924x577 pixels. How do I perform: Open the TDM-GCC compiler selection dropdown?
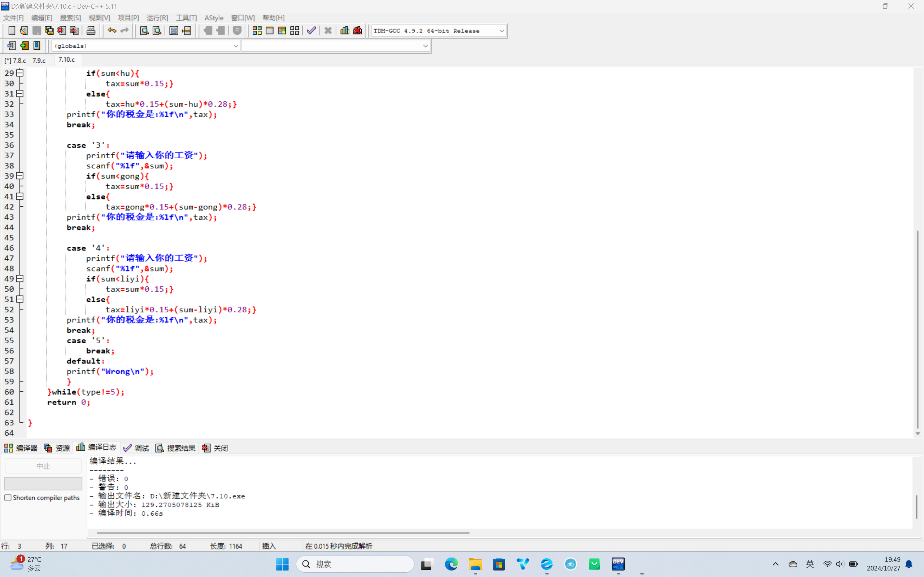pyautogui.click(x=501, y=31)
